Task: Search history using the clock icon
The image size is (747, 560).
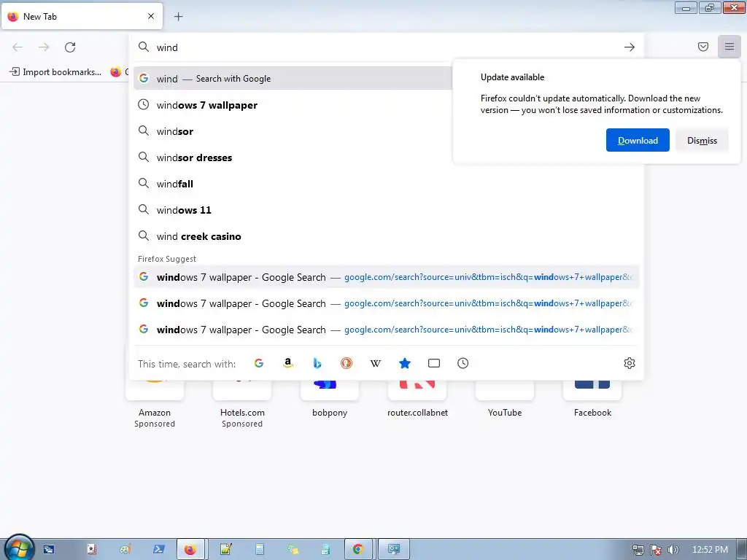Action: [462, 363]
